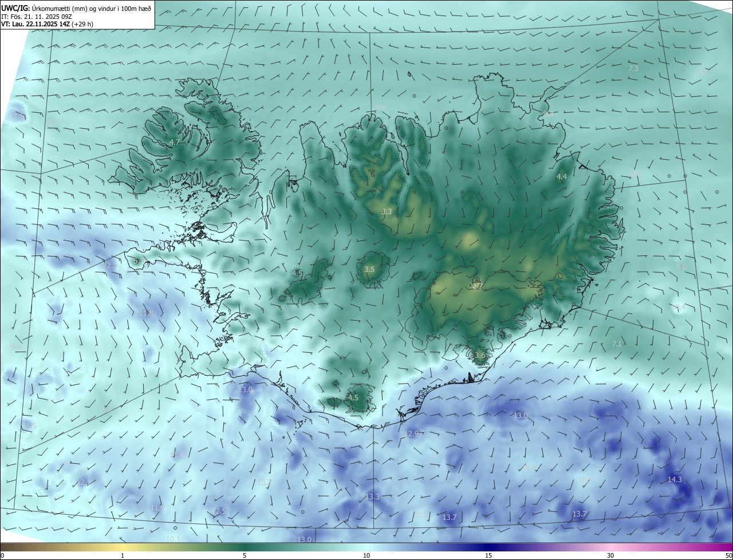Click the 3.6 value near the south coast
The width and height of the screenshot is (733, 560).
(x=480, y=356)
